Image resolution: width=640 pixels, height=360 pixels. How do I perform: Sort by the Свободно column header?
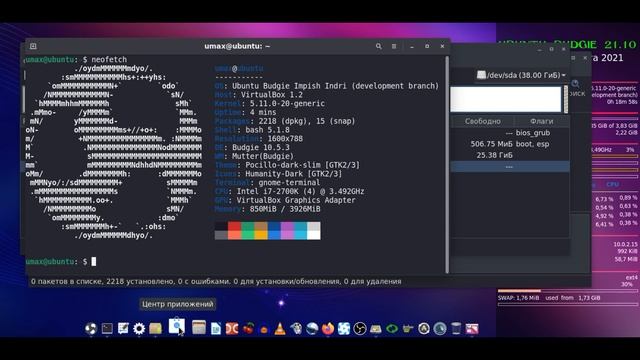pyautogui.click(x=482, y=121)
